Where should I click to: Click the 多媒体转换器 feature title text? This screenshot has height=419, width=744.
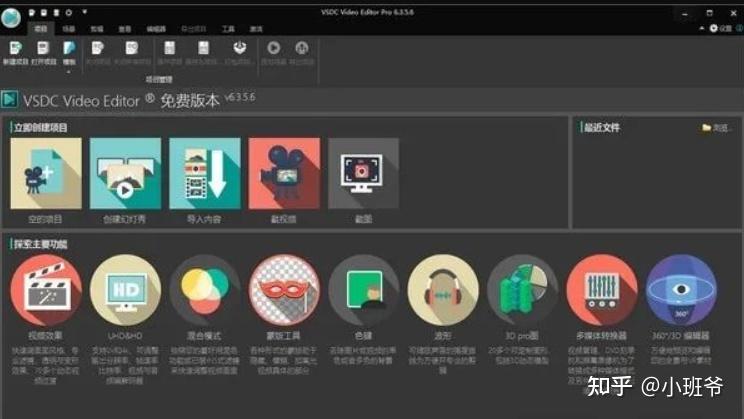click(601, 335)
